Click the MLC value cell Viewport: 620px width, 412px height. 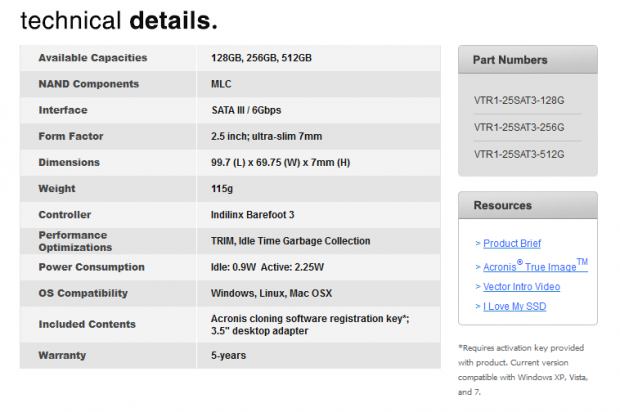coord(221,84)
